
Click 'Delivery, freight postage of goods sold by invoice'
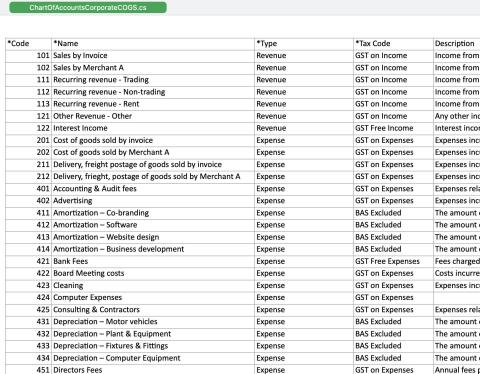[153, 165]
